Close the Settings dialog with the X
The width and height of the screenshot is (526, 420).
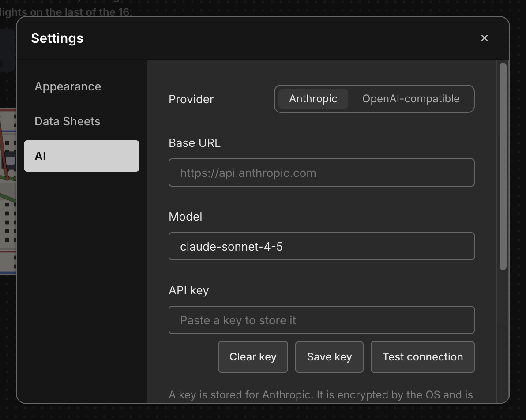coord(484,38)
